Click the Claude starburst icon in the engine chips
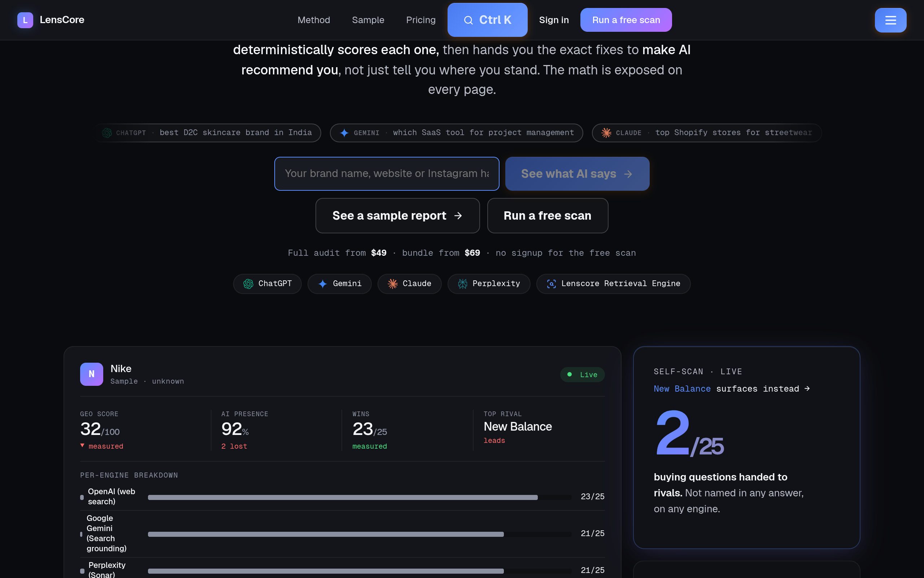 (x=392, y=284)
